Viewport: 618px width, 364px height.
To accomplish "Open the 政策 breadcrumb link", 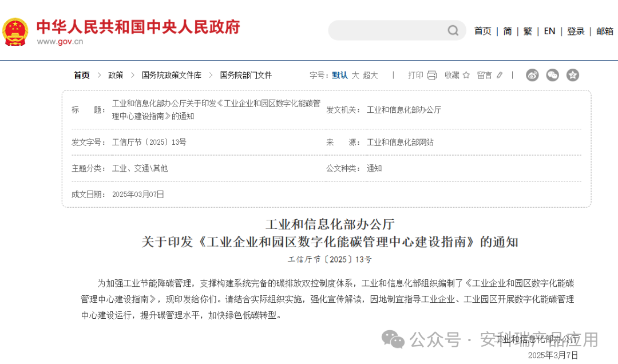I will coord(116,74).
